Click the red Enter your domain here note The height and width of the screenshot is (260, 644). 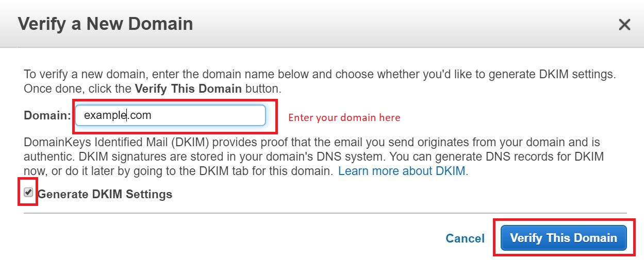[x=344, y=117]
